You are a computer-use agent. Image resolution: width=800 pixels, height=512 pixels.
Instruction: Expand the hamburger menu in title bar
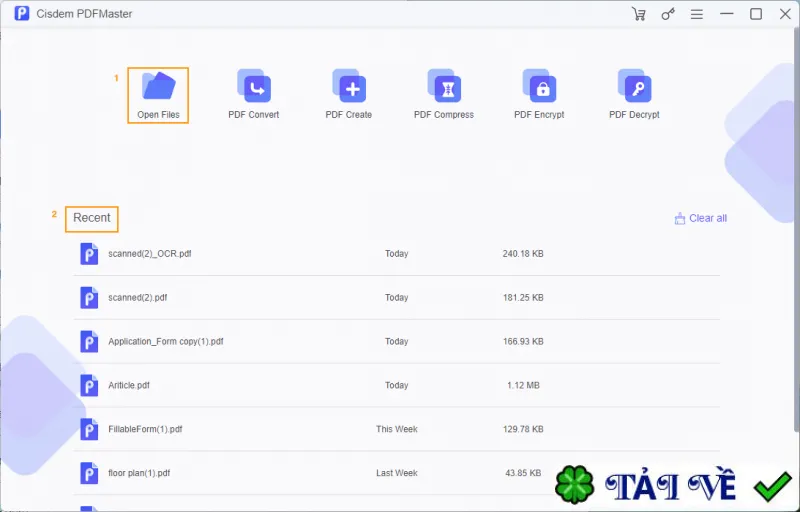[x=697, y=14]
